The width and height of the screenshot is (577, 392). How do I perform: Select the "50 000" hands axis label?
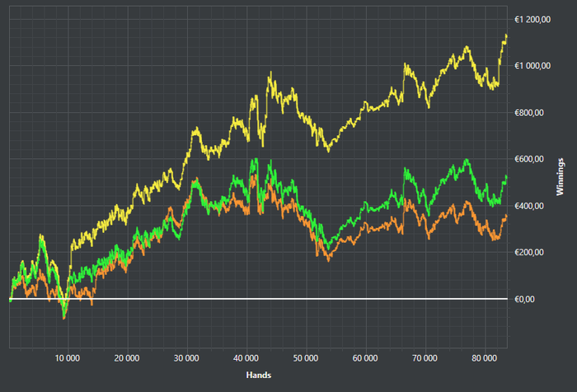tap(306, 358)
